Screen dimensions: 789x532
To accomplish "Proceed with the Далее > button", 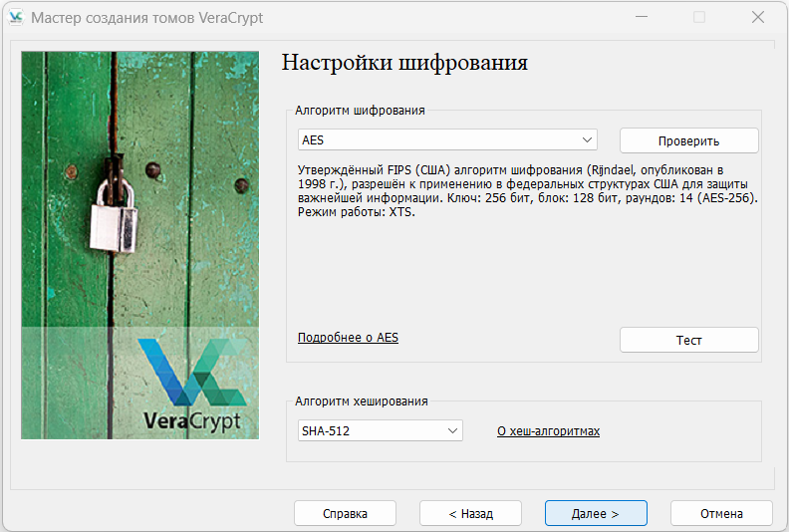I will point(596,513).
